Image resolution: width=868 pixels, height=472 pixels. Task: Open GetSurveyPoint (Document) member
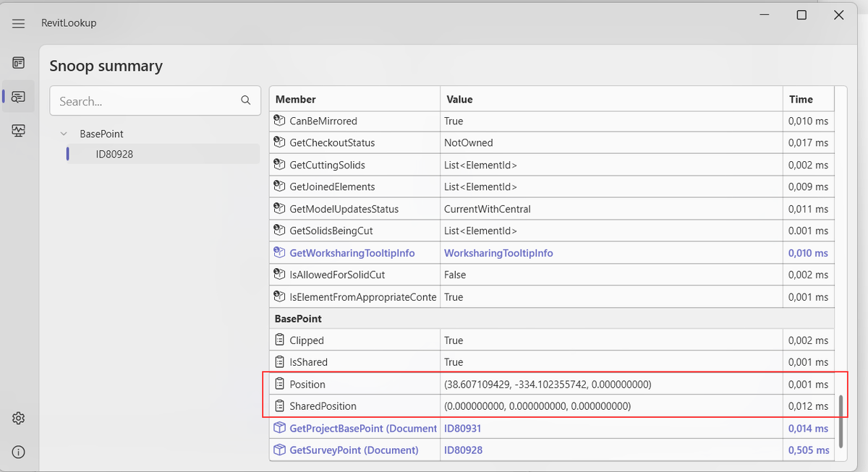coord(354,450)
